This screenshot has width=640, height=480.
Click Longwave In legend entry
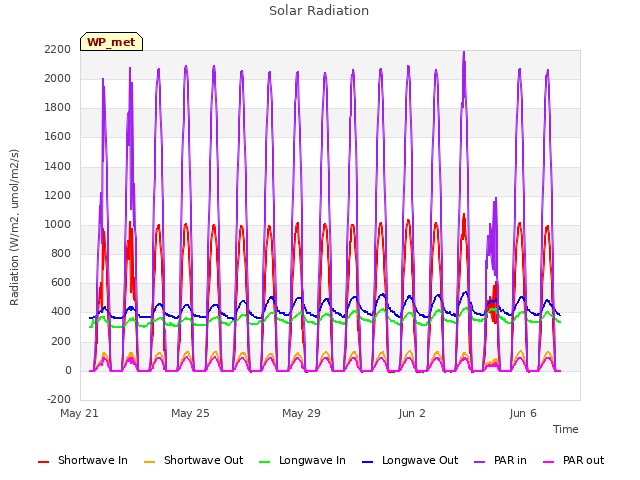click(x=302, y=460)
